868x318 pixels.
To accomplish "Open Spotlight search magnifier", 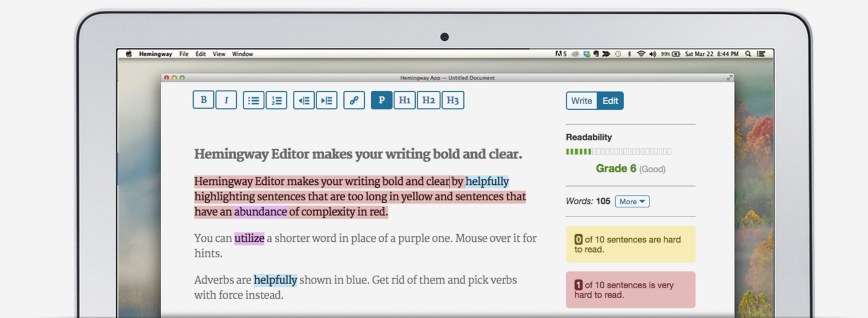I will [748, 54].
